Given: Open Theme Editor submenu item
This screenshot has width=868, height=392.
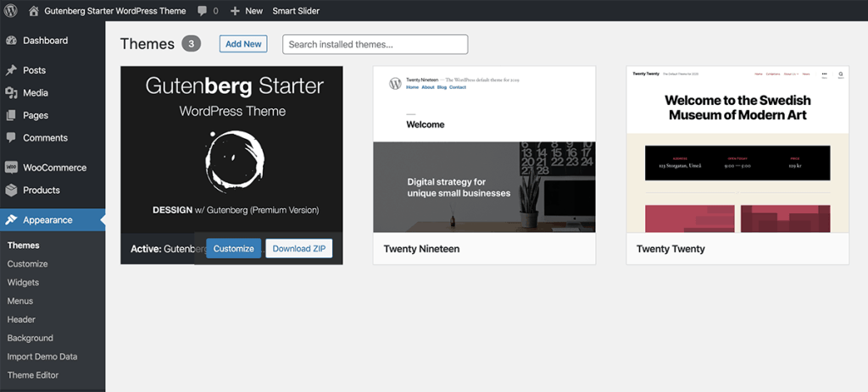Looking at the screenshot, I should (33, 375).
